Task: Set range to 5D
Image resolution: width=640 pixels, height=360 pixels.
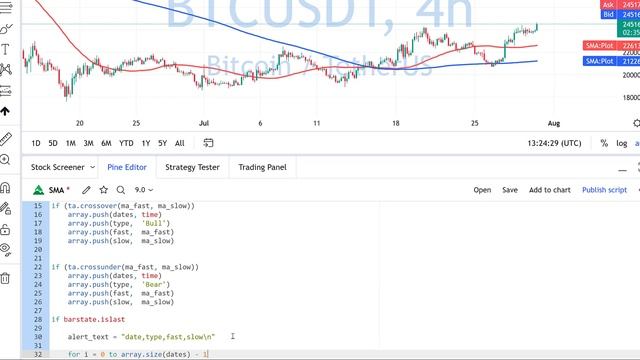Action: coord(53,143)
